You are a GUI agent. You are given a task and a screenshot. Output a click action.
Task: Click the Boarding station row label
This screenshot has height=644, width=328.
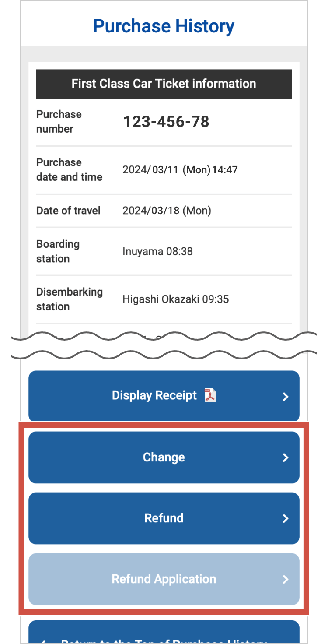58,251
